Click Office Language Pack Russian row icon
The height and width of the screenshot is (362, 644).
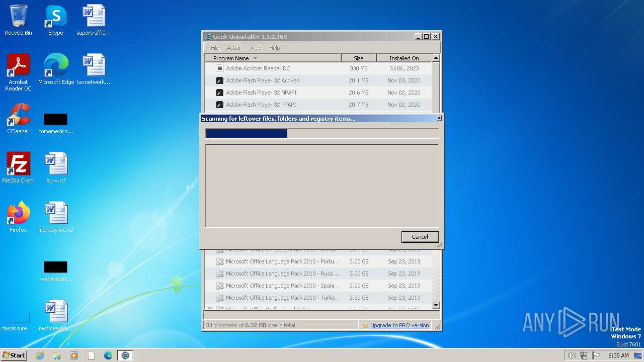(x=219, y=274)
